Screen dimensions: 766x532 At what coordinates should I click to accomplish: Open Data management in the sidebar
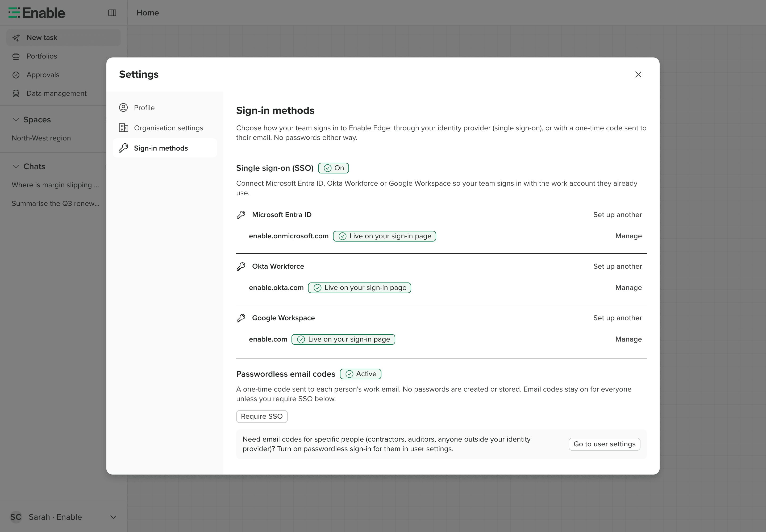coord(63,94)
